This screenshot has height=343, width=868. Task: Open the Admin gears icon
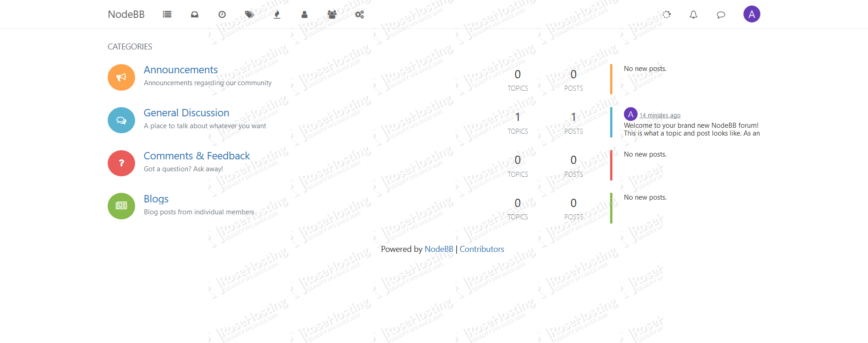tap(360, 15)
